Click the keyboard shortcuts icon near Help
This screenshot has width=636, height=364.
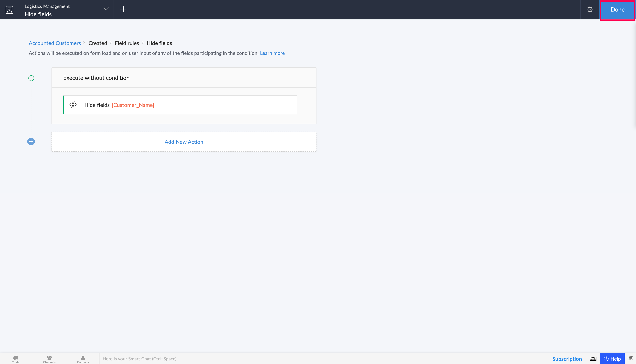click(593, 359)
